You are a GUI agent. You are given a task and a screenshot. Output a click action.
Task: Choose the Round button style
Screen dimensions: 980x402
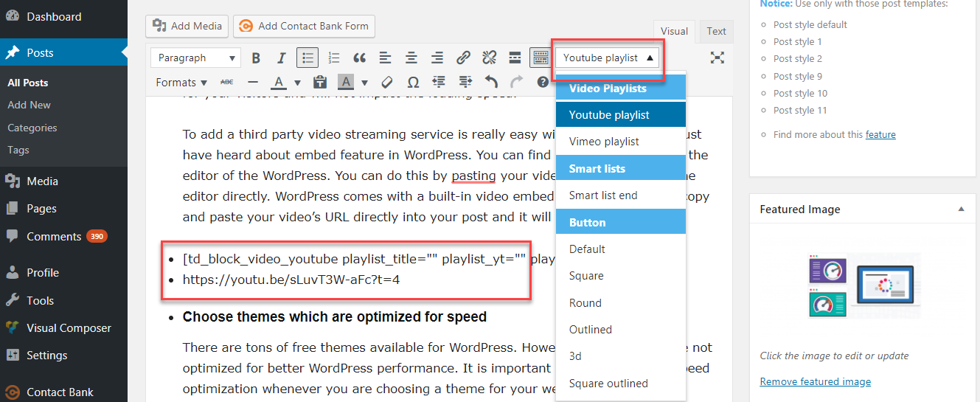tap(621, 303)
